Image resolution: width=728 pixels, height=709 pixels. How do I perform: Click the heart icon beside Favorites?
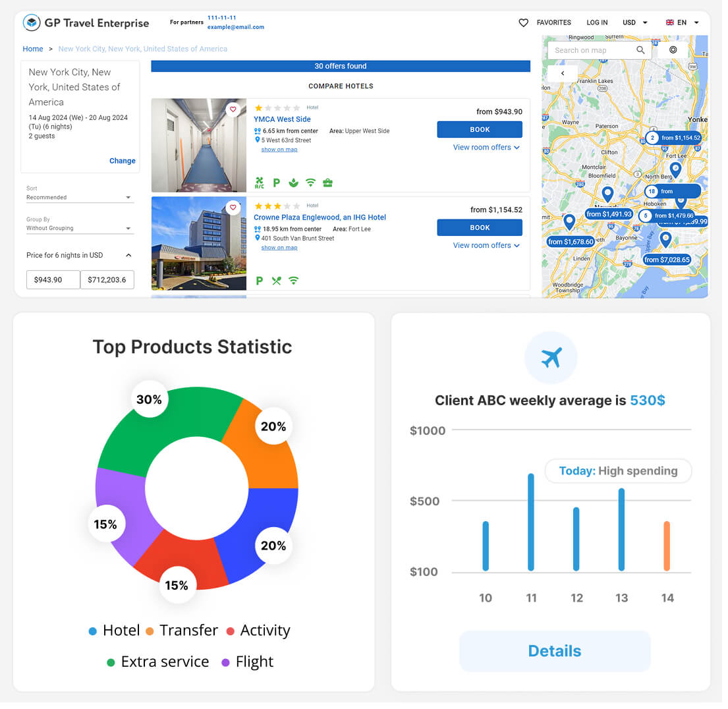click(523, 23)
